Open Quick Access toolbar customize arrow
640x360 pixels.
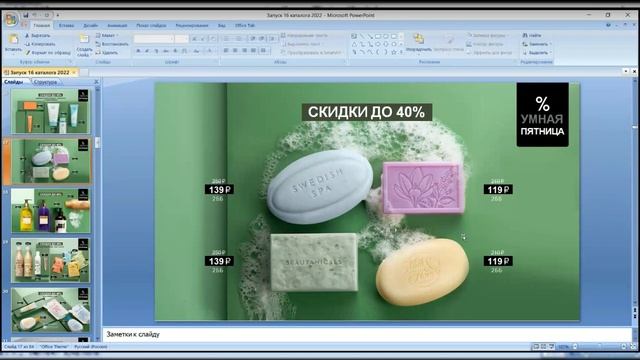tap(58, 15)
